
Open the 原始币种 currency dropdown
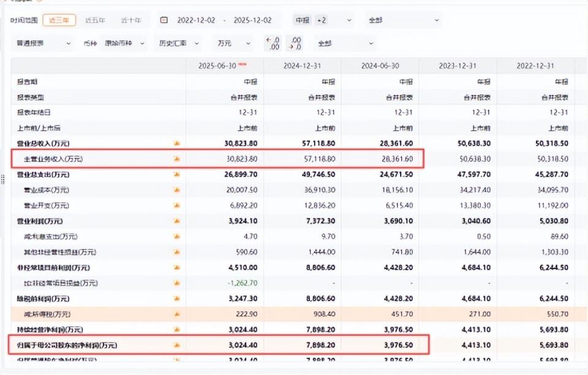pos(125,43)
